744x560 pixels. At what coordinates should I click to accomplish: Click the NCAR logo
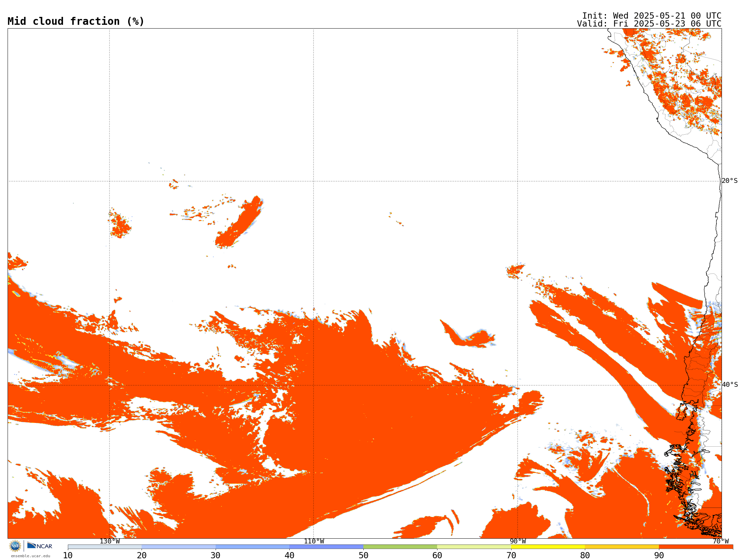coord(40,546)
